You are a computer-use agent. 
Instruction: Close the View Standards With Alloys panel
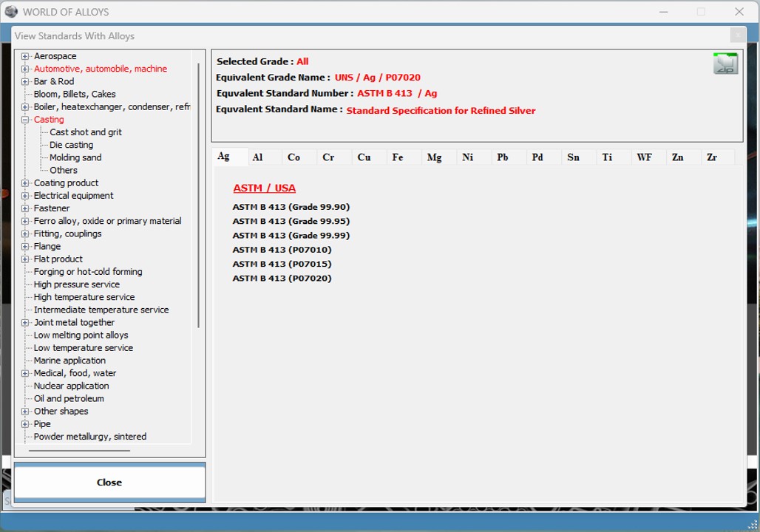coord(738,35)
